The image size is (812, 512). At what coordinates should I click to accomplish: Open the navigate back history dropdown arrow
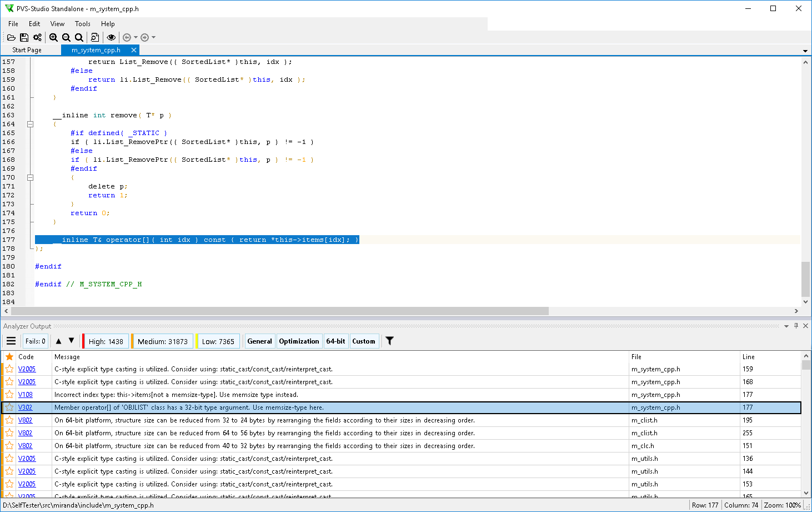coord(136,37)
